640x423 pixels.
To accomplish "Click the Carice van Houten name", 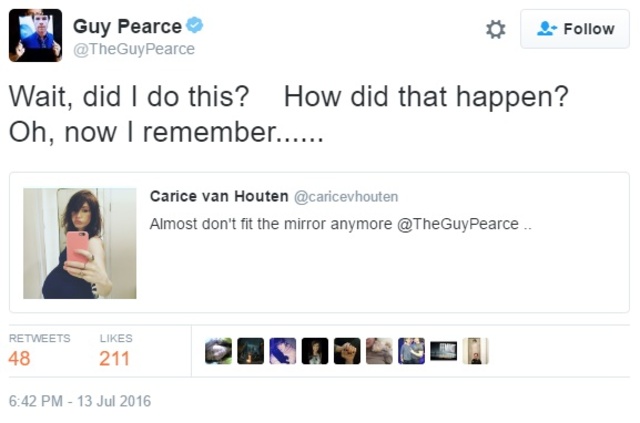I will (x=219, y=196).
